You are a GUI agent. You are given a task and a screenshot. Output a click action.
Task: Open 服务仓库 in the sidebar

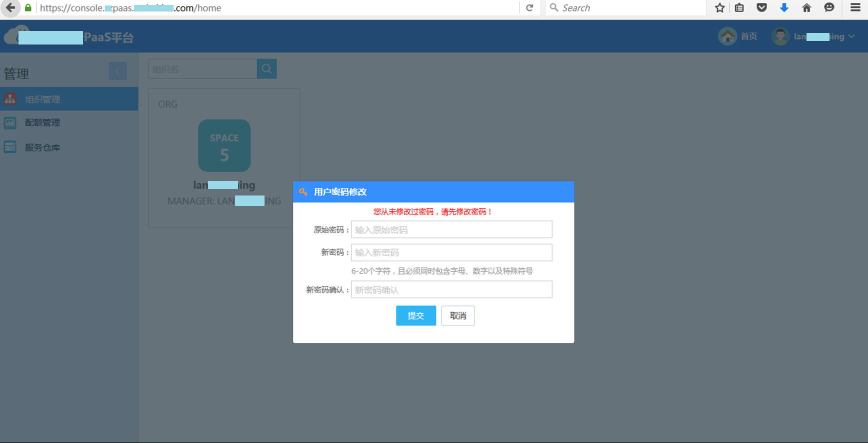point(69,147)
